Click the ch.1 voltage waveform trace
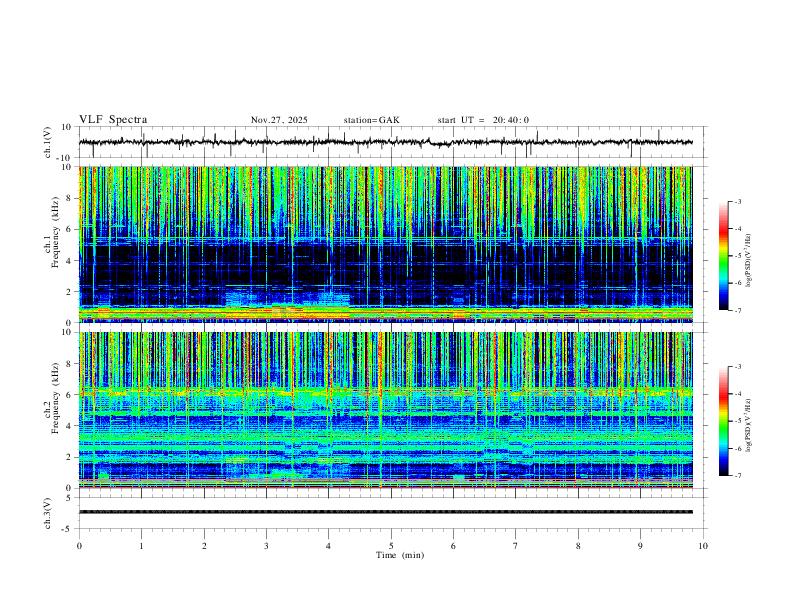 pos(386,142)
